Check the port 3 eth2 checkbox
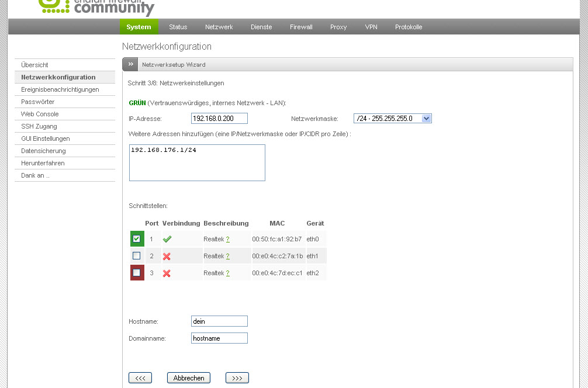The width and height of the screenshot is (588, 388). point(137,272)
